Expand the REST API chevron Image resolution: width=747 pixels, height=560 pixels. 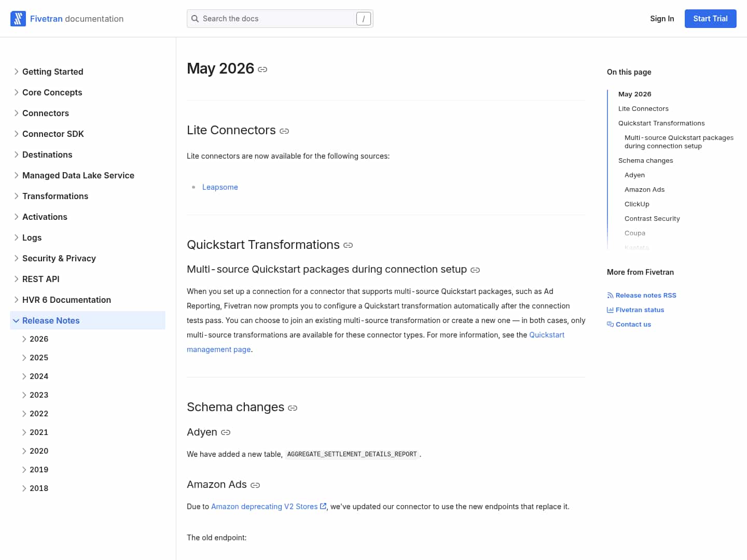[17, 279]
